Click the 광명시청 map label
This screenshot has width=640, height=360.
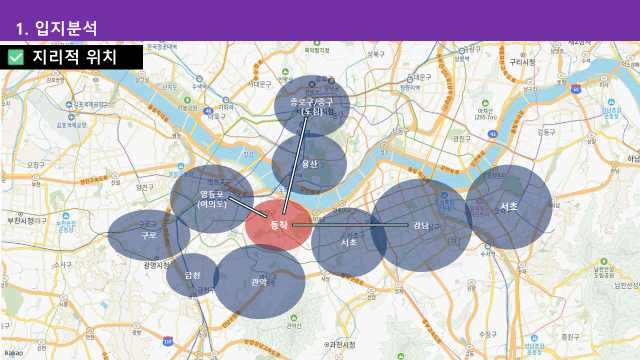tap(156, 265)
